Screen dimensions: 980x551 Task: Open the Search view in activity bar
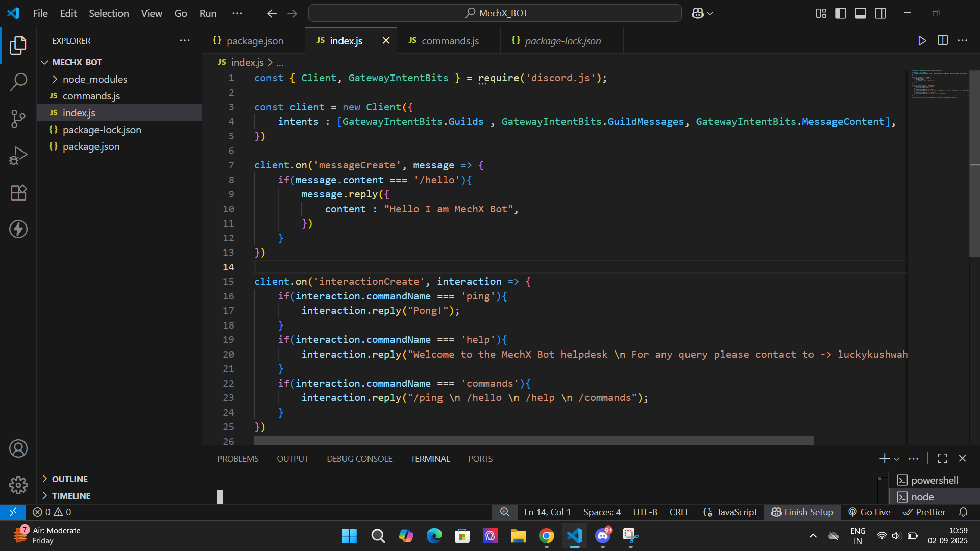[18, 82]
